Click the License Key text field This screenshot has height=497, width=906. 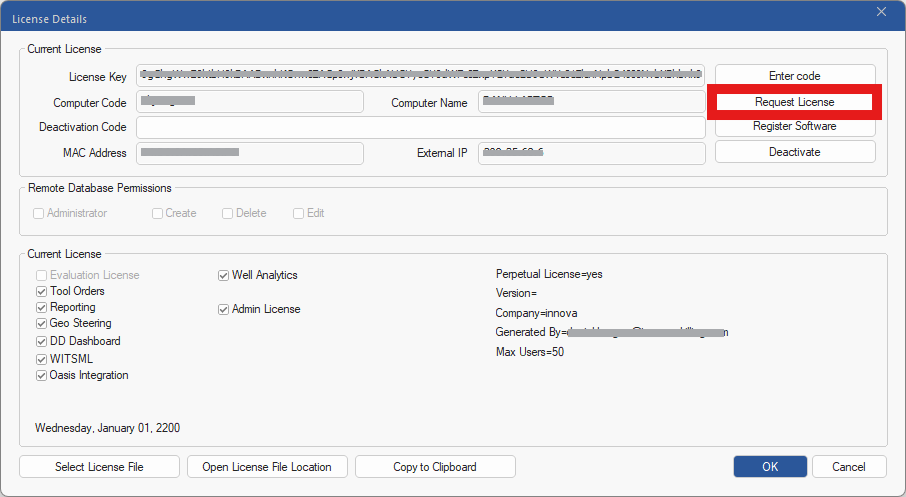click(421, 76)
